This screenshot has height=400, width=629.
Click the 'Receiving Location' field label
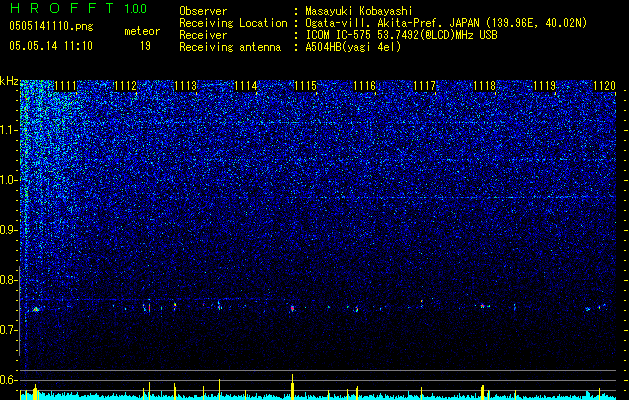pyautogui.click(x=233, y=23)
